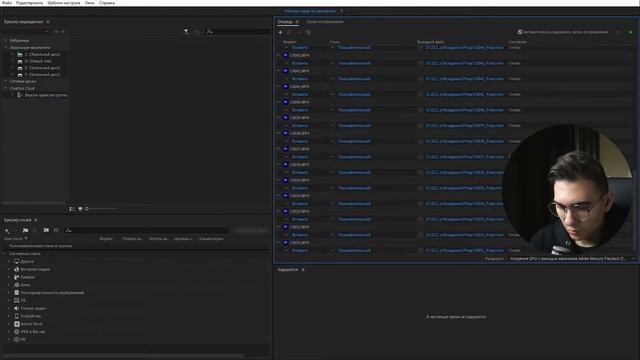The image size is (640, 360).
Task: Collapse the Системные стили group
Action: (5, 254)
